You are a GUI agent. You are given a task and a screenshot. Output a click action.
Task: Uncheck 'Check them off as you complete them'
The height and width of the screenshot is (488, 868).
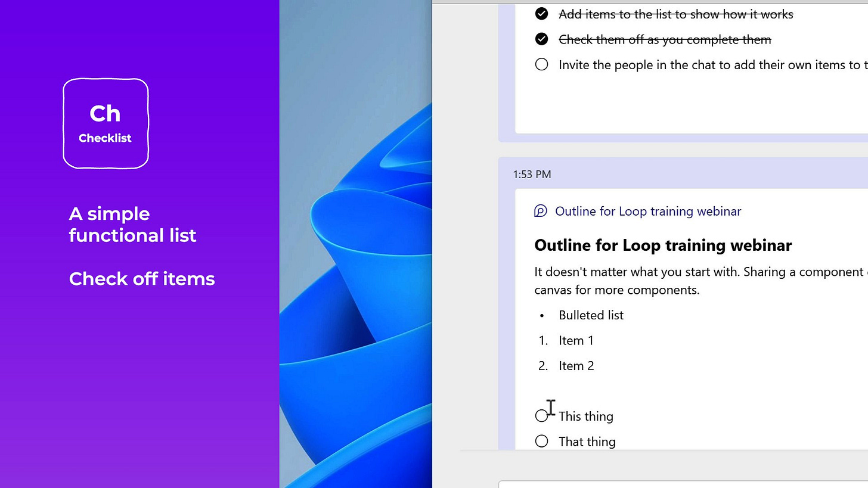click(541, 39)
